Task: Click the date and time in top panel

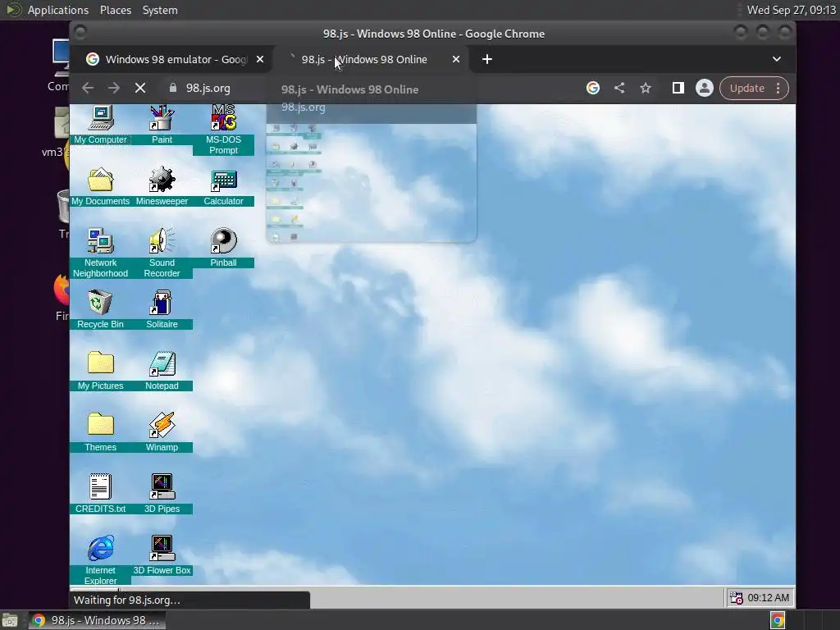Action: (792, 10)
